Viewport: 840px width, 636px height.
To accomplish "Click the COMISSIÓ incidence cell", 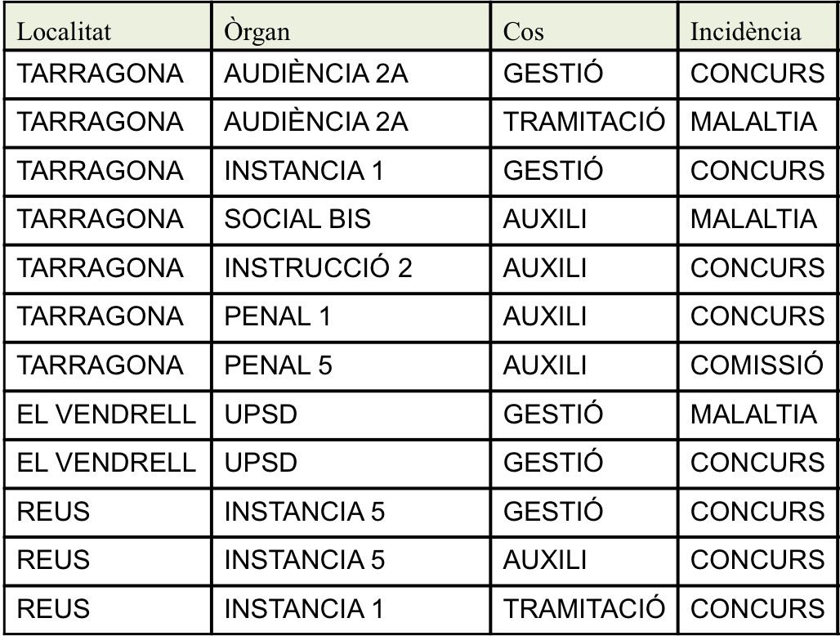I will click(x=758, y=366).
